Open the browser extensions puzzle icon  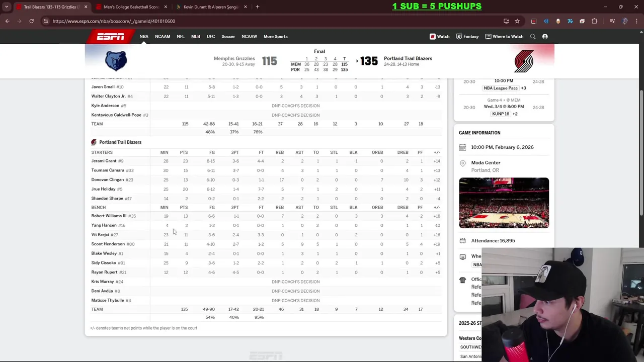coord(594,21)
